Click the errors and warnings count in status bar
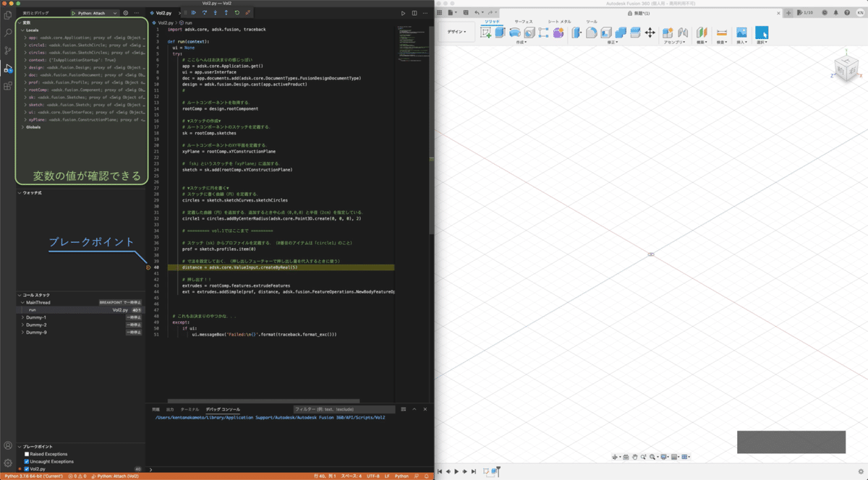This screenshot has height=480, width=868. click(77, 476)
